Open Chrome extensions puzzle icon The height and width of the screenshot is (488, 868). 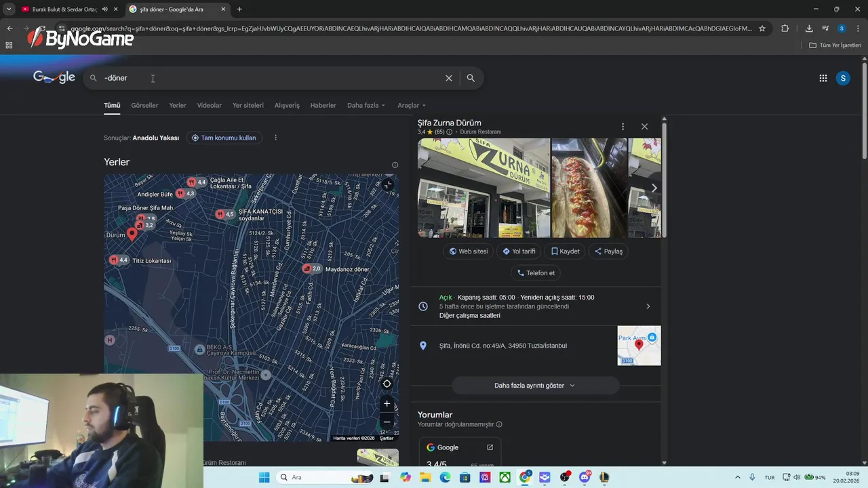pyautogui.click(x=785, y=28)
